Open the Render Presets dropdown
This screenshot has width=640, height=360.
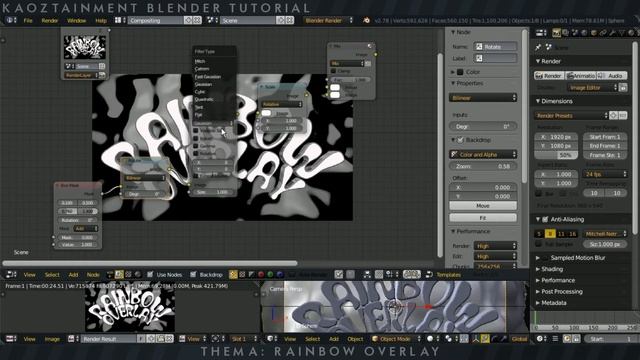coord(571,116)
